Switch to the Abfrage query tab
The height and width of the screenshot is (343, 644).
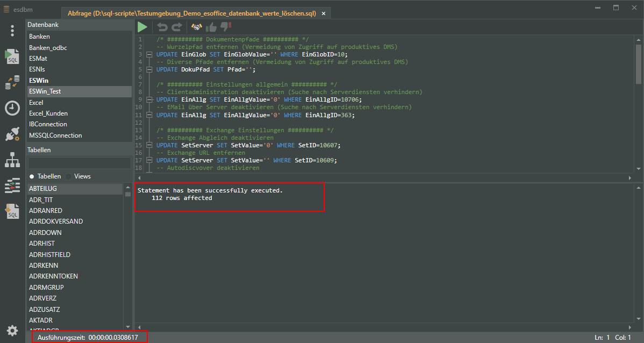192,13
